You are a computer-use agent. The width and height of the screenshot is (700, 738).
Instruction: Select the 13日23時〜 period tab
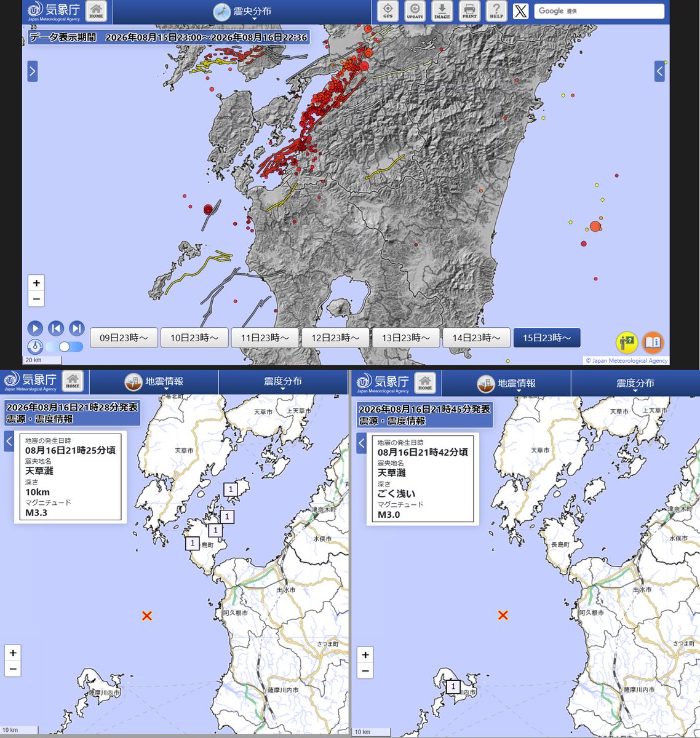pyautogui.click(x=406, y=338)
